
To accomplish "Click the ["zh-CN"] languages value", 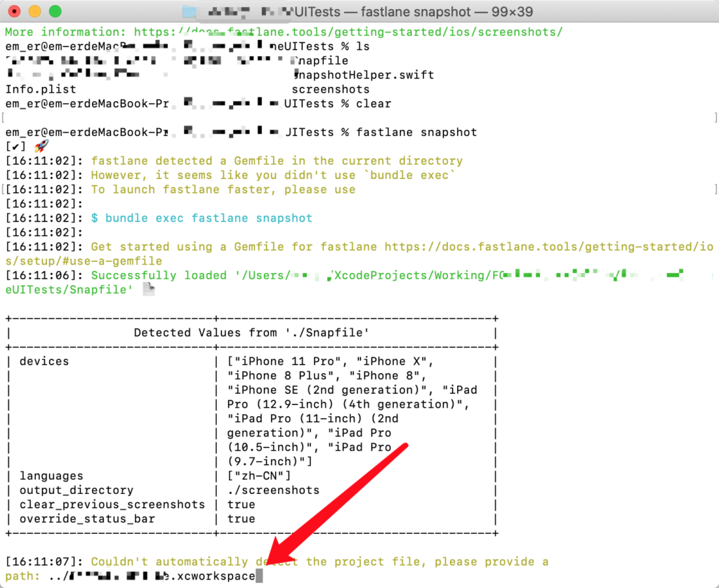I will 259,476.
